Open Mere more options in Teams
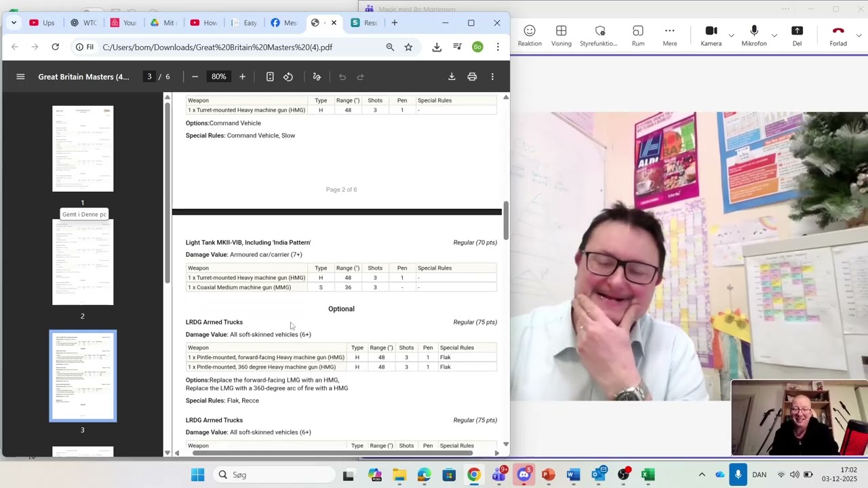The image size is (868, 488). [x=670, y=36]
